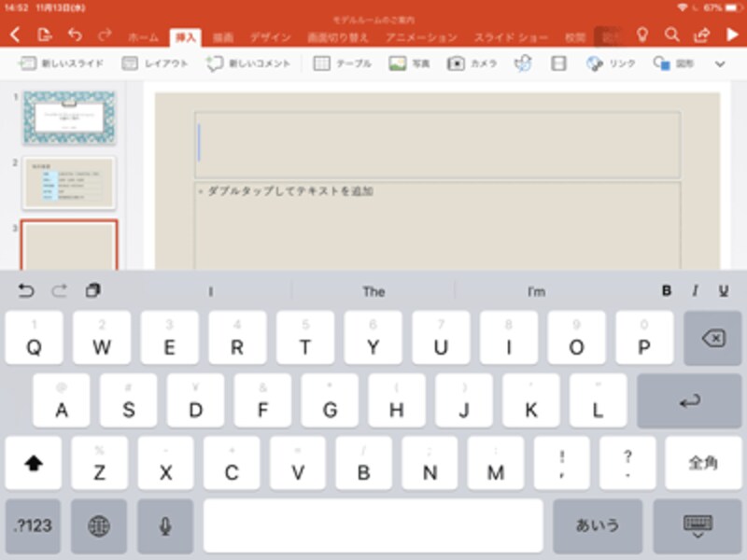The width and height of the screenshot is (747, 560).
Task: Toggle italic formatting on keyboard bar
Action: click(695, 290)
